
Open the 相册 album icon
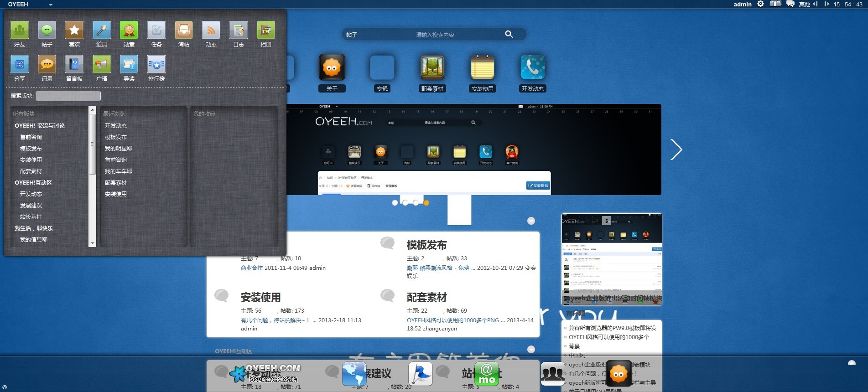(x=266, y=31)
